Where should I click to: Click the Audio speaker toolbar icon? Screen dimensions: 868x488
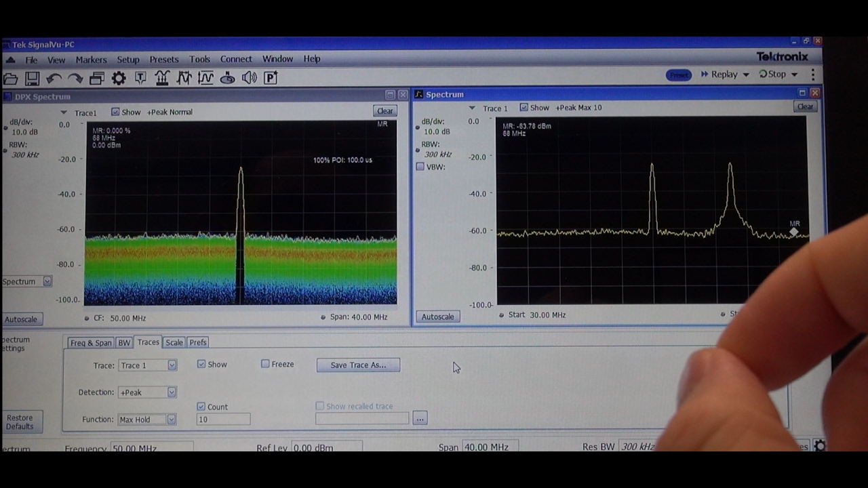(249, 78)
